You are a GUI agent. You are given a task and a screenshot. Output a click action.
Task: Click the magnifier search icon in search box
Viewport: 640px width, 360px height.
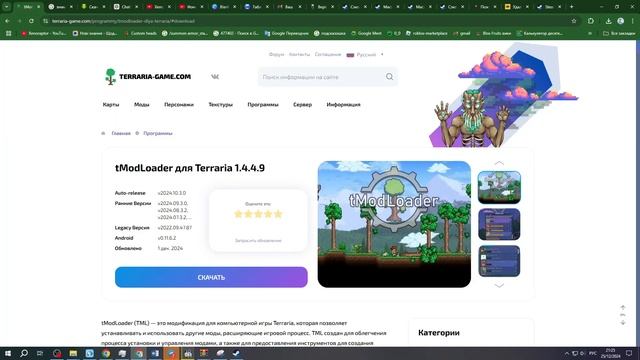[389, 77]
